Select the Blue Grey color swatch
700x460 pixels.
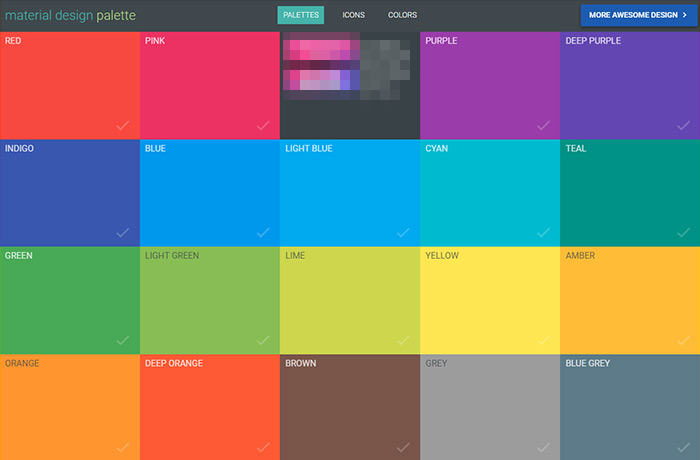(630, 407)
